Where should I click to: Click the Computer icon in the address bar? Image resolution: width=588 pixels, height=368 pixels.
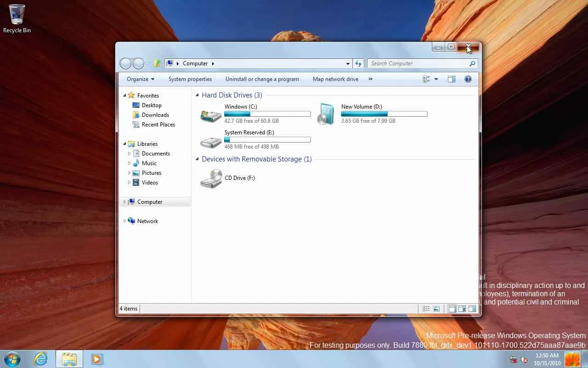170,63
